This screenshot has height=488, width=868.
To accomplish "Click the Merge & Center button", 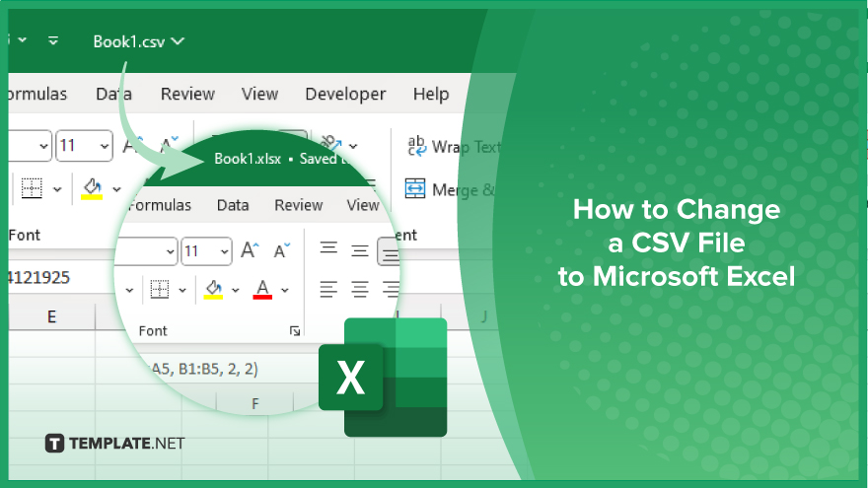I will [x=450, y=189].
